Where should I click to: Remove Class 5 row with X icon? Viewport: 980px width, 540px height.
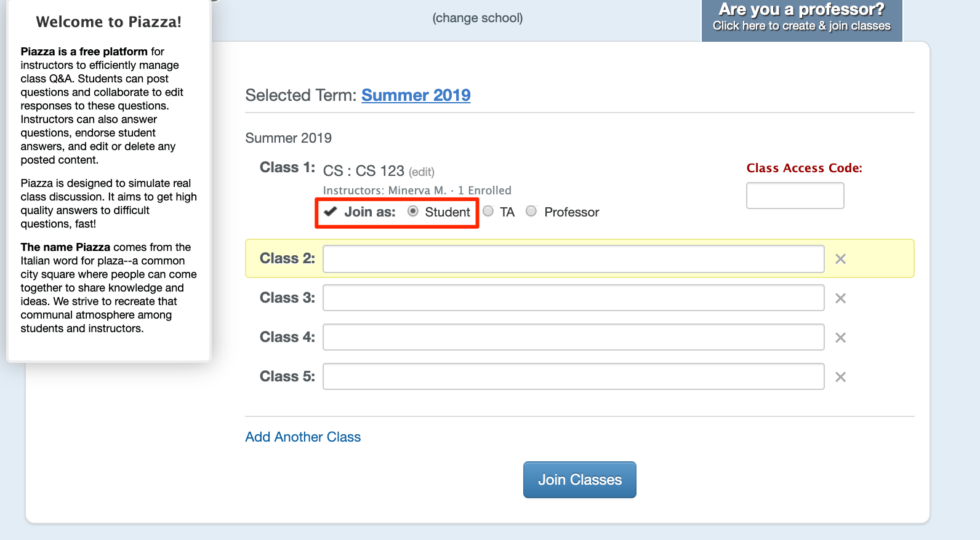pyautogui.click(x=840, y=377)
